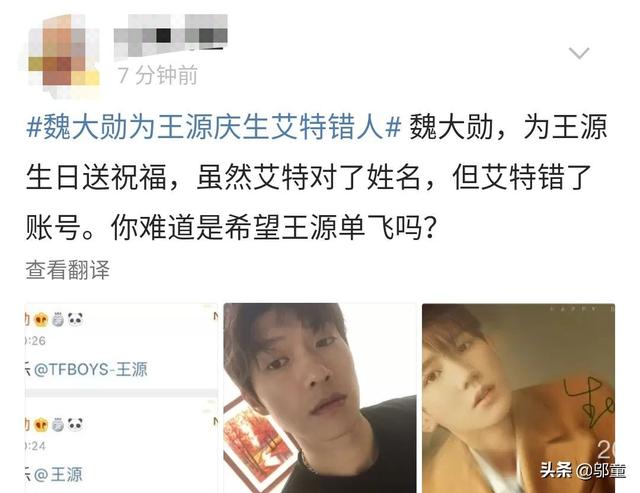Click the panda emoji beside the :26 post
This screenshot has width=640, height=493.
pyautogui.click(x=76, y=320)
